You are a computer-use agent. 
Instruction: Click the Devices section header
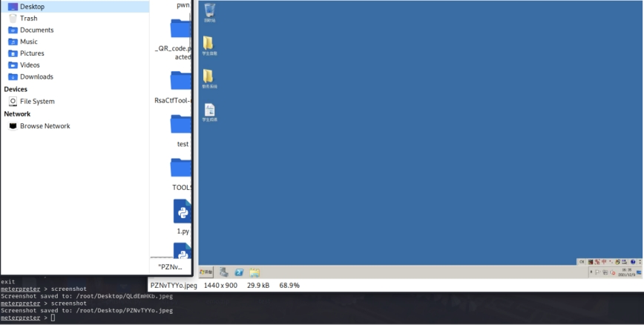point(16,89)
